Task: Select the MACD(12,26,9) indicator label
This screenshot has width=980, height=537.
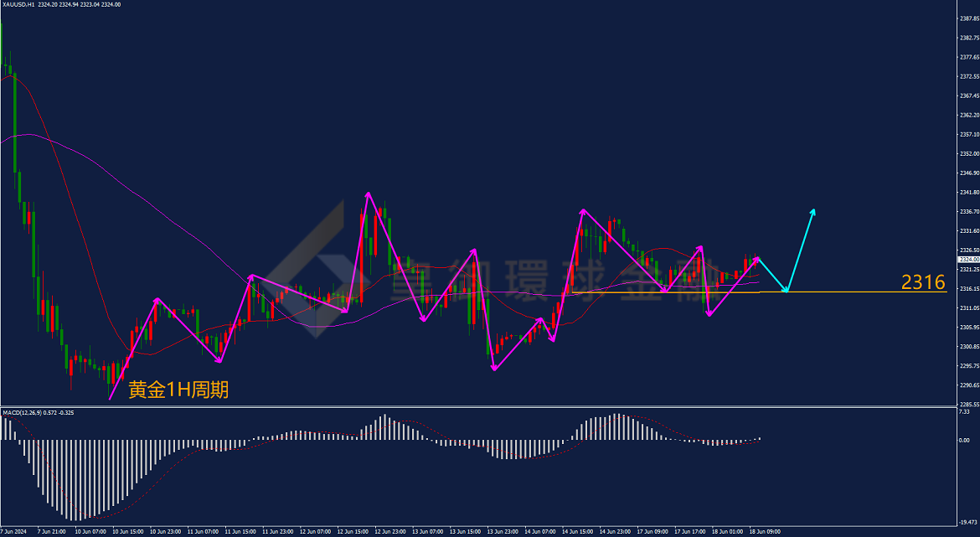Action: click(x=23, y=413)
